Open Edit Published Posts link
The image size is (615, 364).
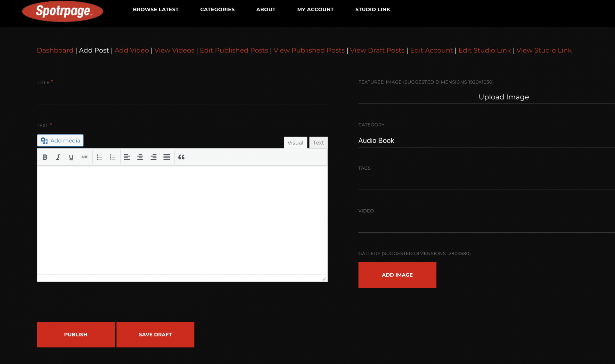tap(234, 50)
